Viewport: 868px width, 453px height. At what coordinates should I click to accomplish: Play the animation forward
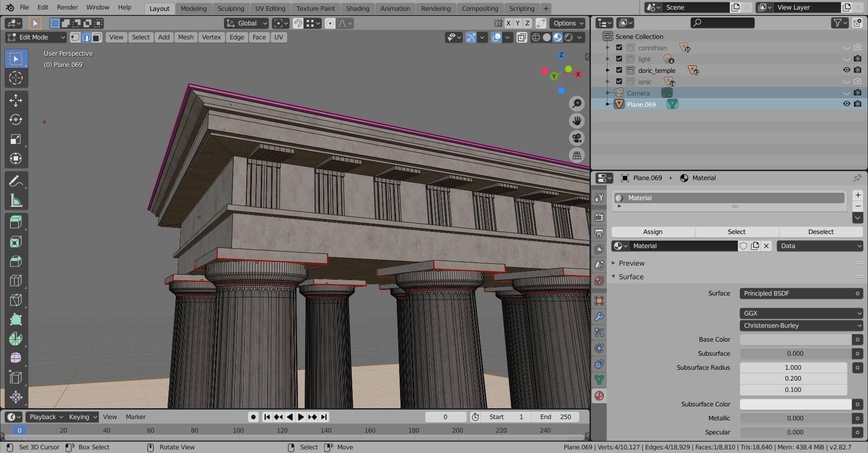coord(301,417)
